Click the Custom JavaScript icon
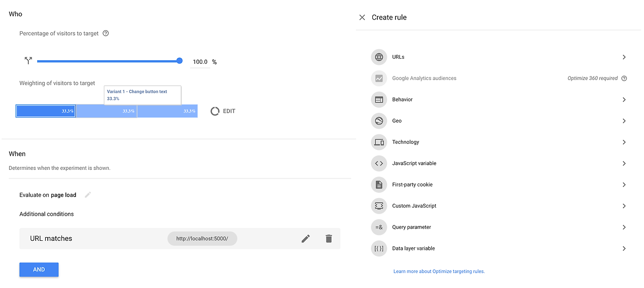The image size is (644, 288). 379,206
